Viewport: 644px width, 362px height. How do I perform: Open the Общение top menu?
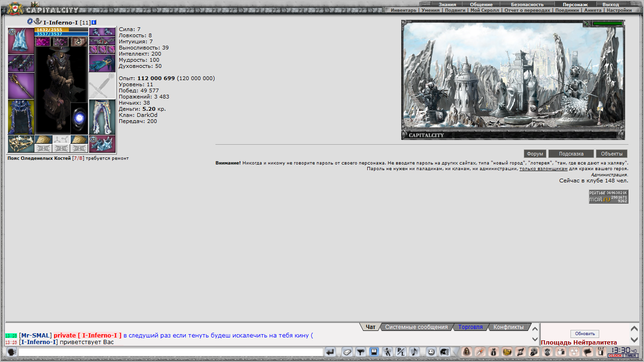point(481,4)
